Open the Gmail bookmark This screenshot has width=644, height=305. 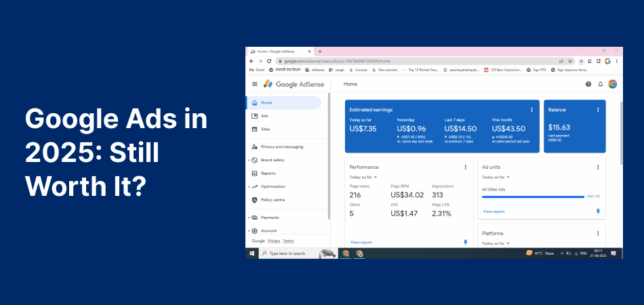(x=257, y=70)
